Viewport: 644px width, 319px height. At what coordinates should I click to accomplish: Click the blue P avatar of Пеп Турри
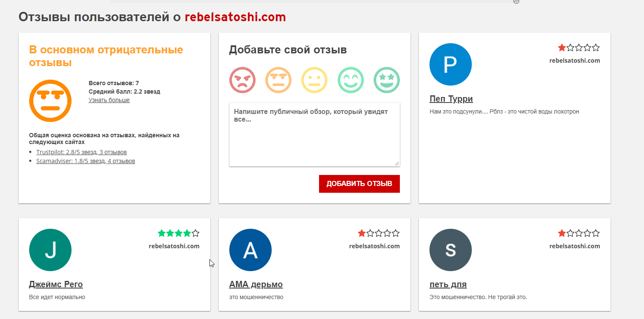click(x=451, y=64)
